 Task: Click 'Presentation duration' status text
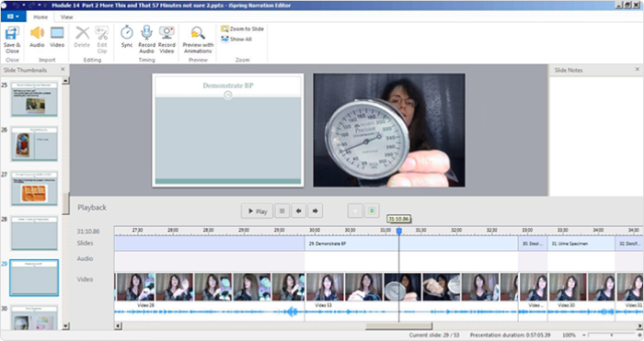510,335
